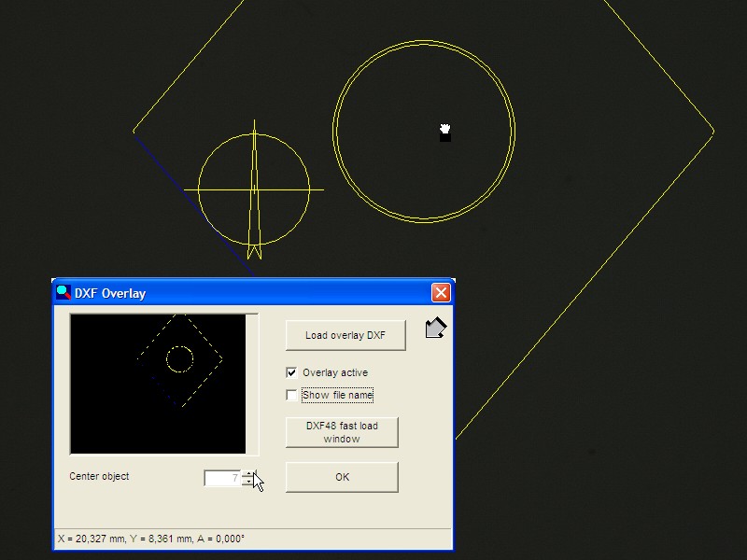The width and height of the screenshot is (747, 560).
Task: Enable the Show file name checkbox
Action: 291,395
